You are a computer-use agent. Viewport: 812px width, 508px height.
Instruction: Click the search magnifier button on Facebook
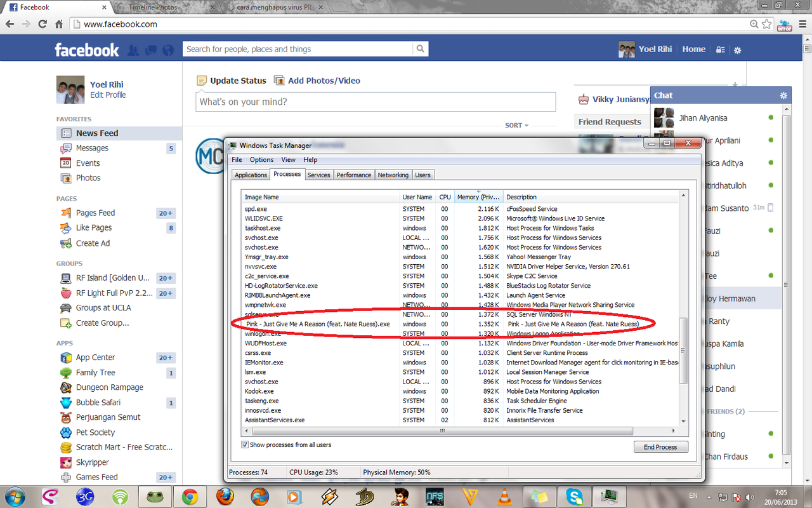[420, 49]
